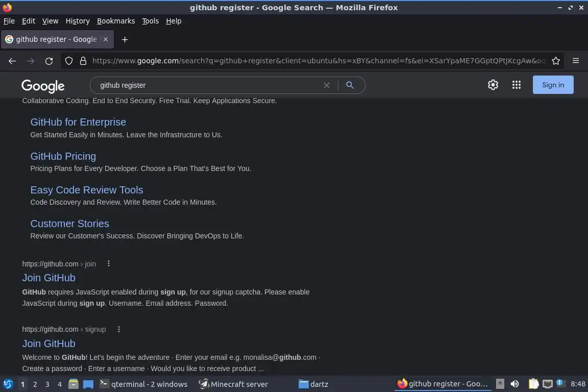Open the Edit menu
Viewport: 588px width, 392px height.
pos(29,21)
